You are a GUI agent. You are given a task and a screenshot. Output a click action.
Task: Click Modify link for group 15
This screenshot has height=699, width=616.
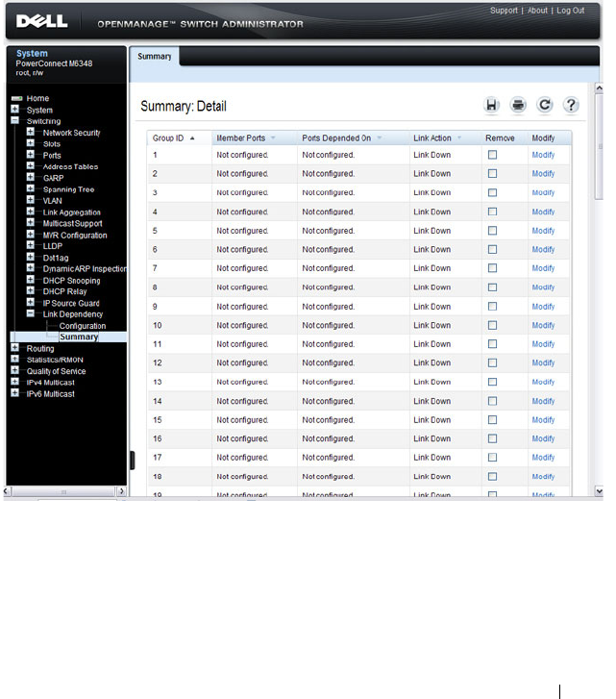(543, 420)
